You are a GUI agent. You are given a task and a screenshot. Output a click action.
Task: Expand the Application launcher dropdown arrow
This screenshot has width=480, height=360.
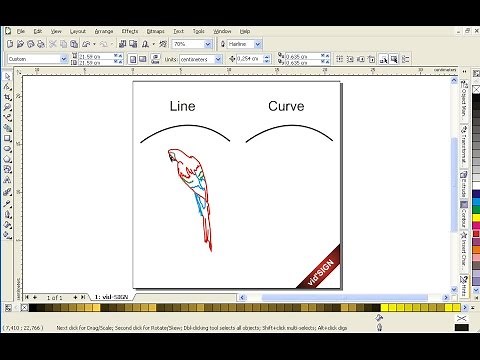(154, 44)
